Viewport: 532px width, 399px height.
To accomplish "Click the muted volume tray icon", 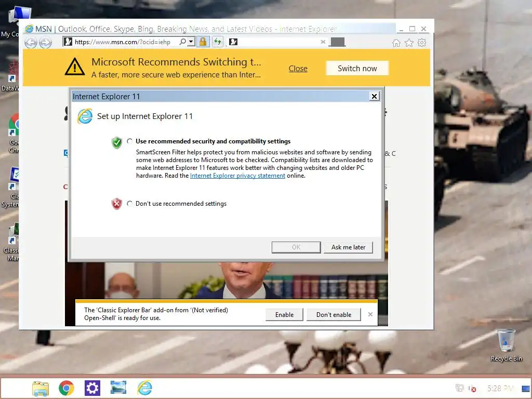I will (x=472, y=389).
